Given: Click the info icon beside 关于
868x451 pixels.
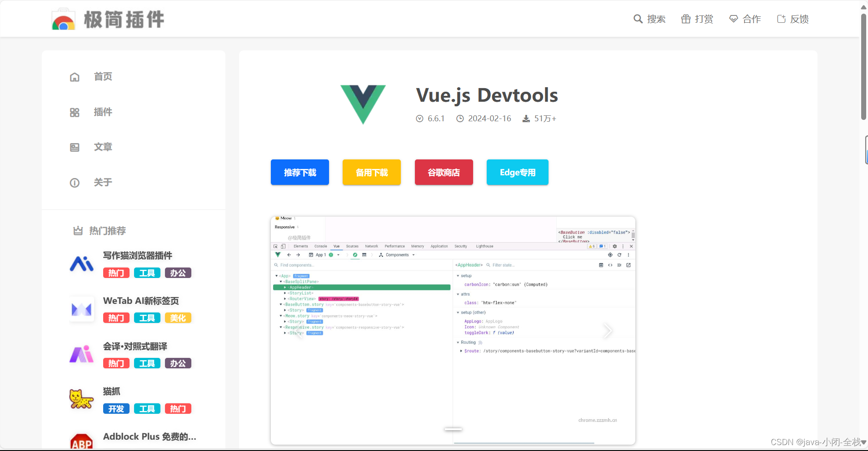Looking at the screenshot, I should coord(75,183).
